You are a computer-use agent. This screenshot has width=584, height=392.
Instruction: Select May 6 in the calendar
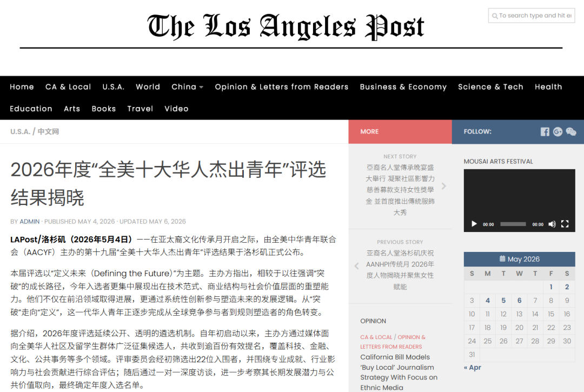pyautogui.click(x=519, y=301)
